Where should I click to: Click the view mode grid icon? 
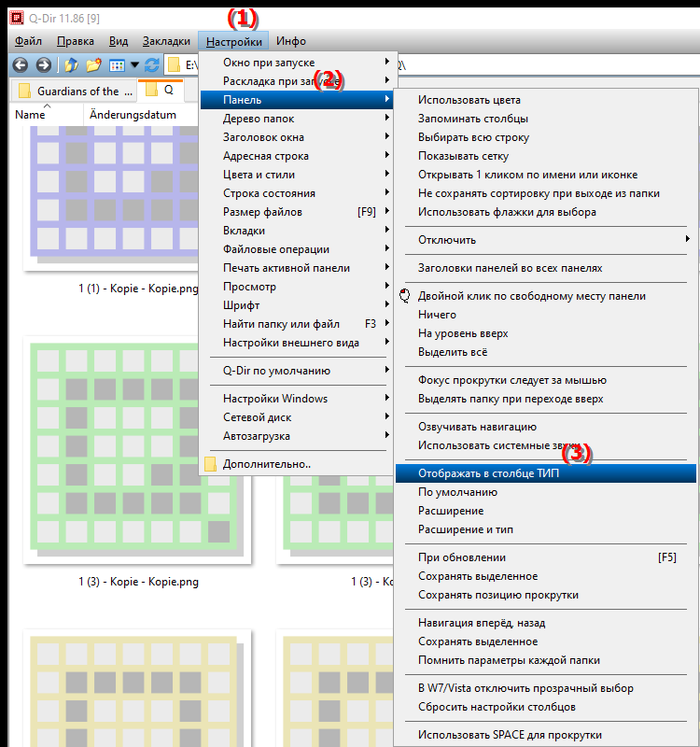click(117, 65)
